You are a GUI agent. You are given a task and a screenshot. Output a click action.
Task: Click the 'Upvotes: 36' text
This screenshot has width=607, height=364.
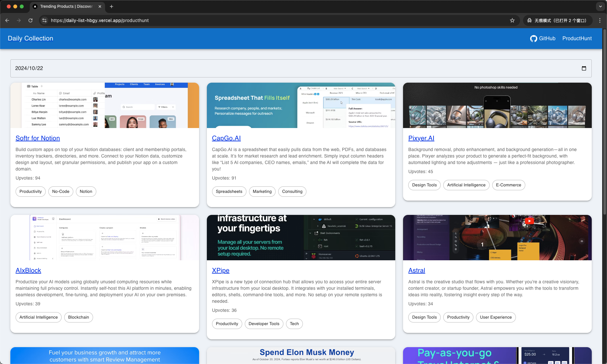[x=224, y=311]
